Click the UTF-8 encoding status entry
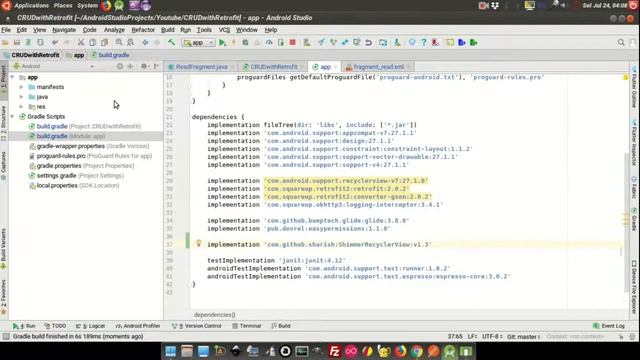This screenshot has height=360, width=640. click(492, 337)
